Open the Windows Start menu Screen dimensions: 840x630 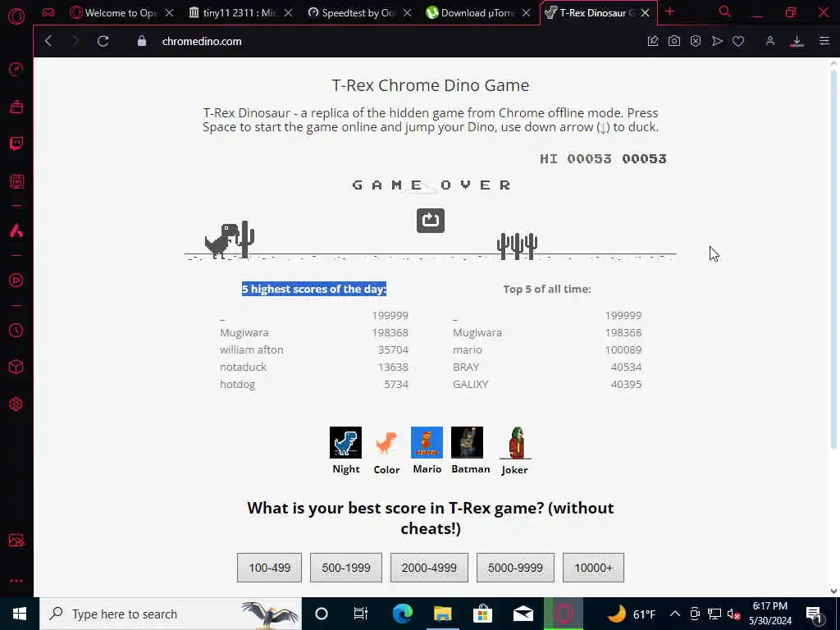point(20,614)
